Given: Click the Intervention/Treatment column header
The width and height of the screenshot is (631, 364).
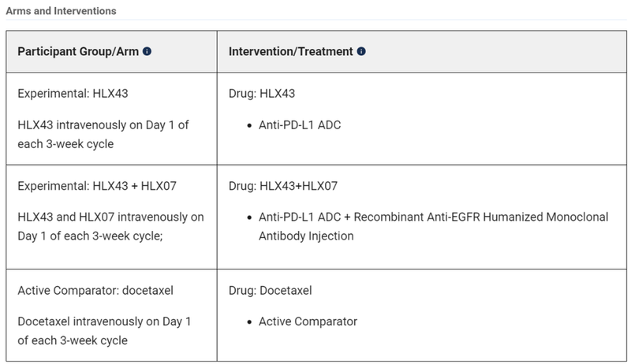Looking at the screenshot, I should point(291,51).
